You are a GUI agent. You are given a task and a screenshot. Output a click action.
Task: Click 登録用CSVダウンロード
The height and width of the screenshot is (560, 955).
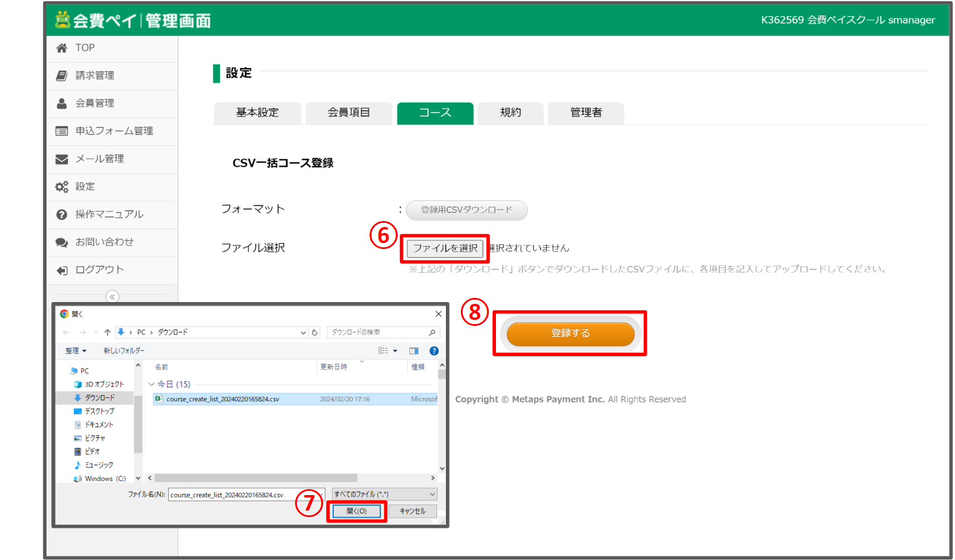click(x=466, y=210)
